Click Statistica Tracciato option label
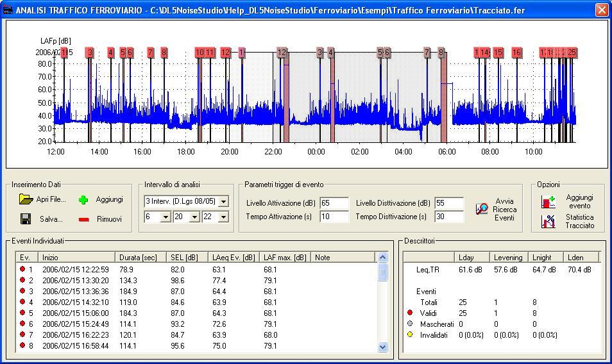 coord(580,221)
